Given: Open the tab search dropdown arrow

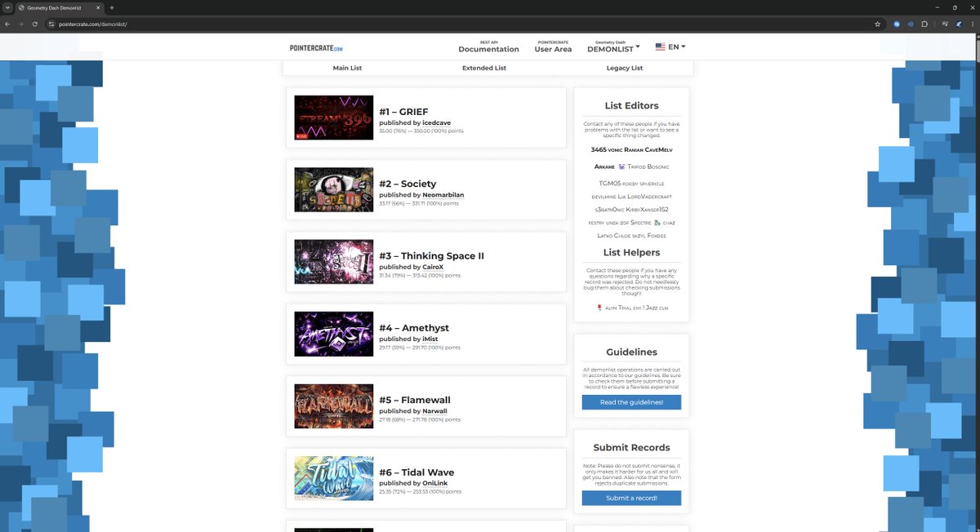Looking at the screenshot, I should (x=7, y=7).
